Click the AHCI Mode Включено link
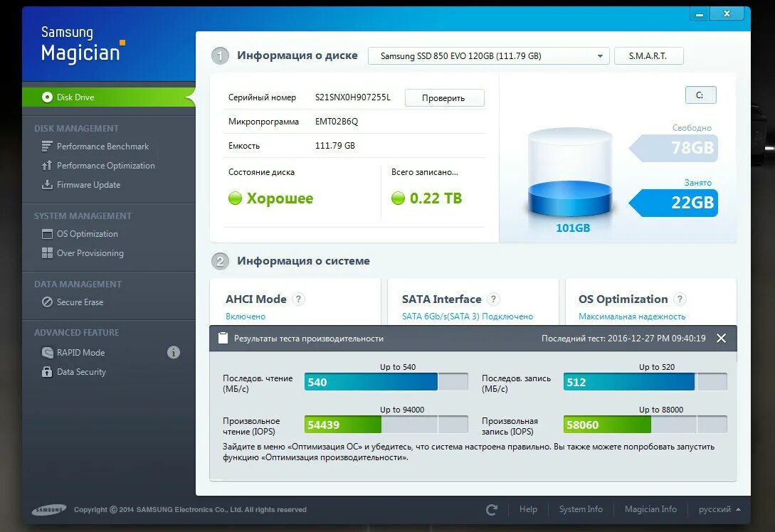Screen dimensions: 775x532 click(246, 316)
